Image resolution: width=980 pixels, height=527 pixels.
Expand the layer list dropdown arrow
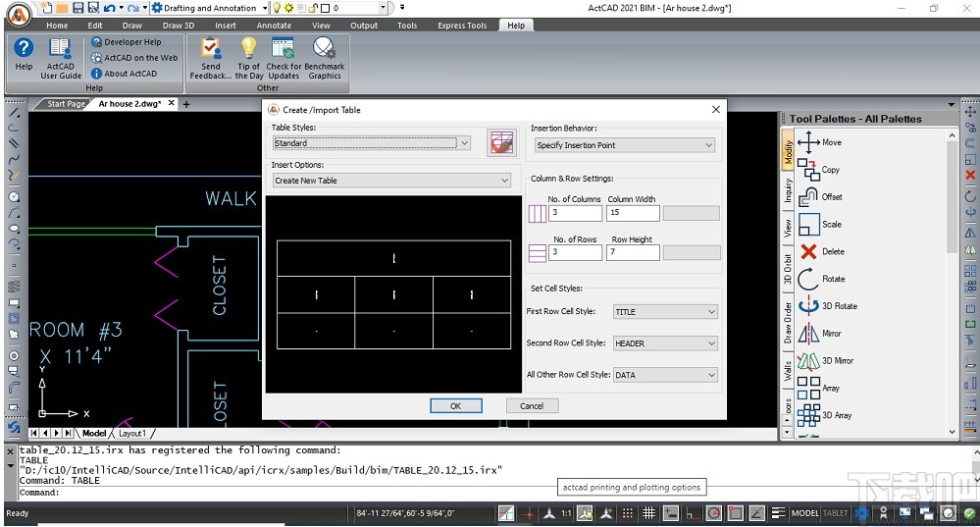383,8
